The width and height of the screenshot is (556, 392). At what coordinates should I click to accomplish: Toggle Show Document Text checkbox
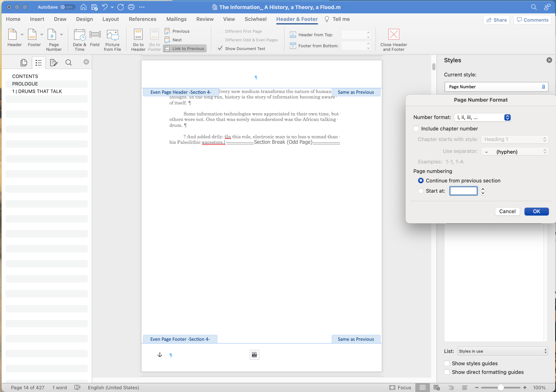pos(220,48)
